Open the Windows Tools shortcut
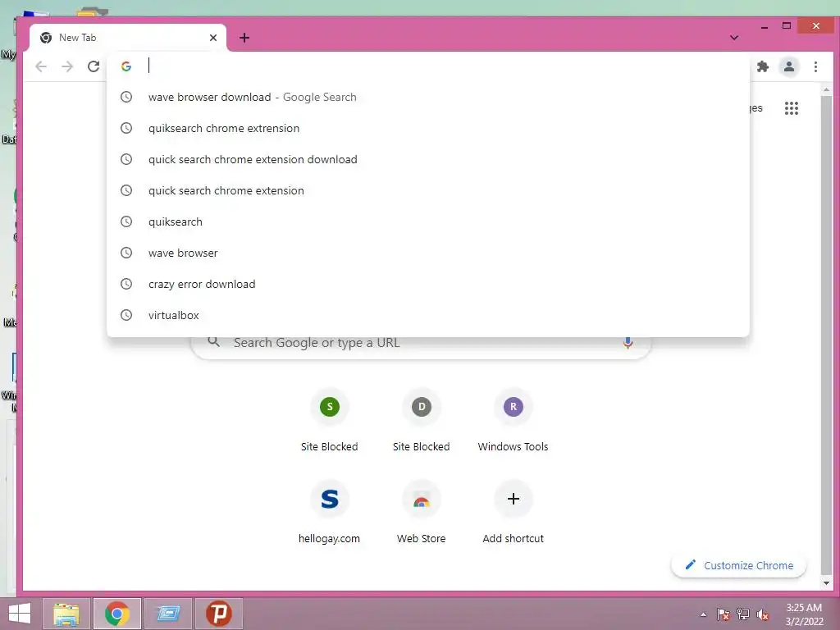 pos(513,421)
